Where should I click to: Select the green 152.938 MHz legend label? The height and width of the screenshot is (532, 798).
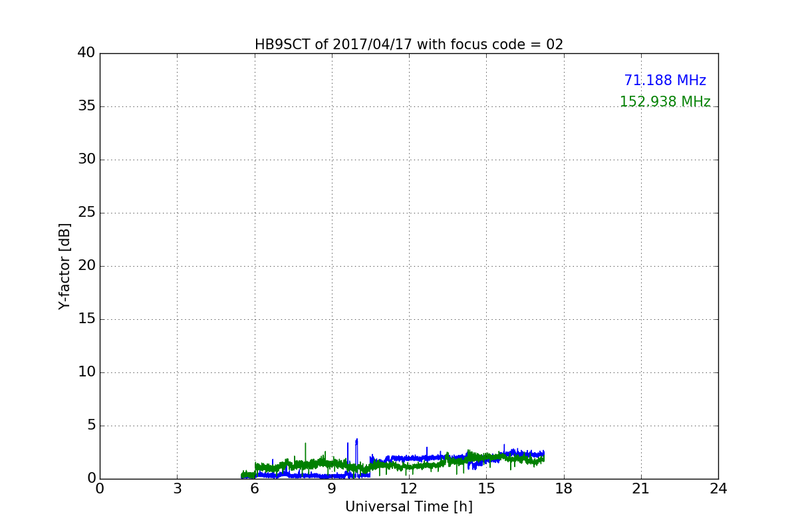(665, 102)
